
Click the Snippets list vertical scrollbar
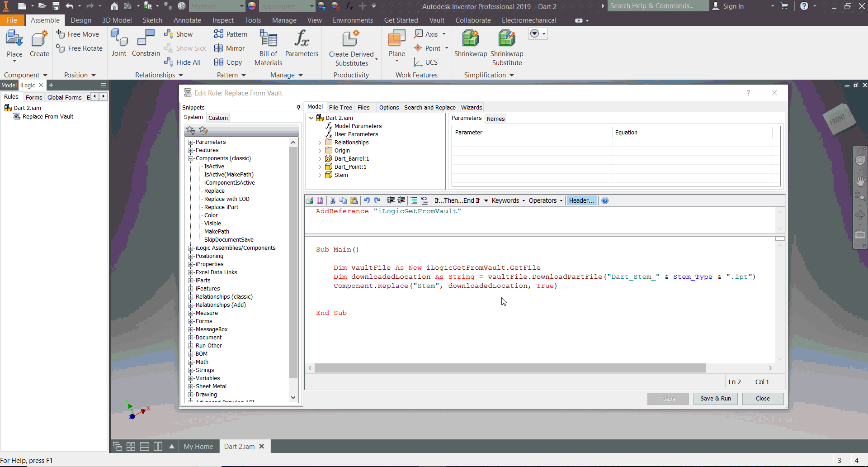tap(293, 262)
